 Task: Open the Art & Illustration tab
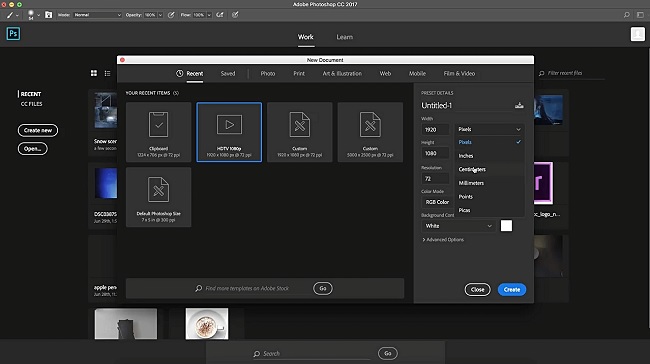342,73
